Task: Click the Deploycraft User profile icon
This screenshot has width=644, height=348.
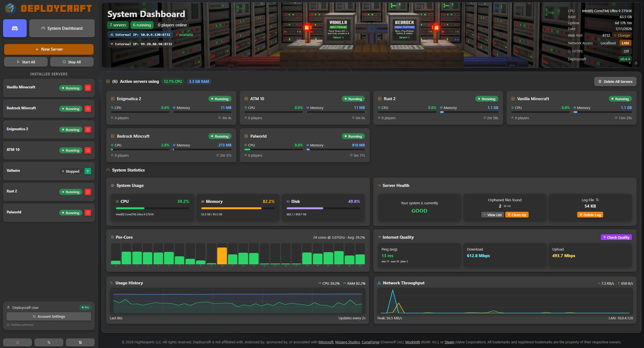Action: coord(8,308)
